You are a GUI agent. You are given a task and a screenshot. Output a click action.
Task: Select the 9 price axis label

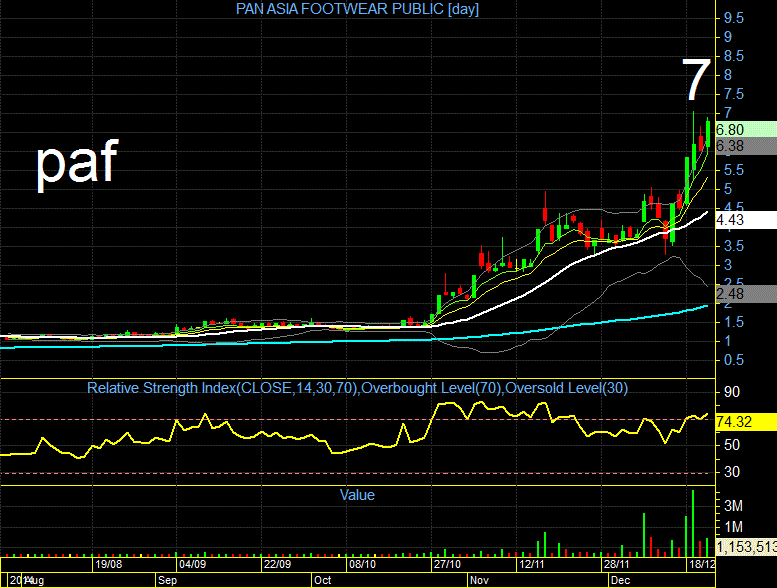point(728,37)
